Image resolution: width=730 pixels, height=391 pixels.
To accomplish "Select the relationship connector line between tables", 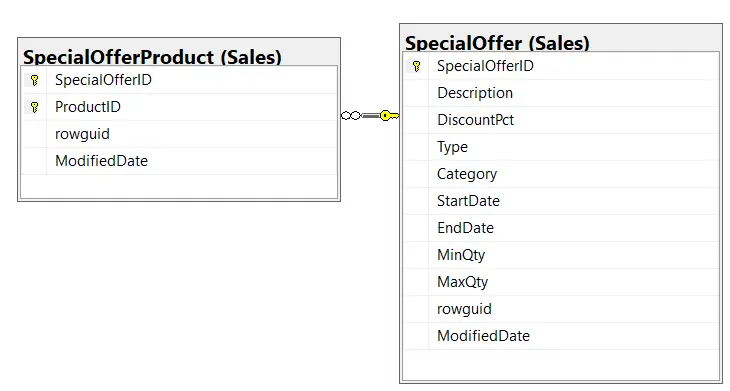I will coord(370,115).
